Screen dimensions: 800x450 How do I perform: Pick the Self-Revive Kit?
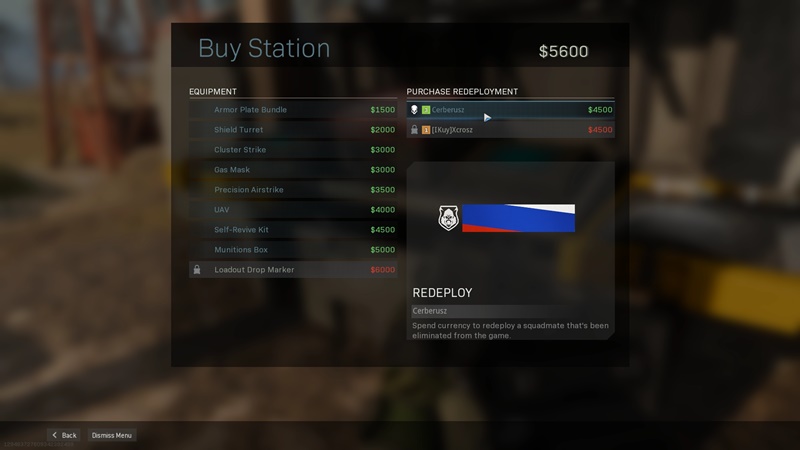[293, 230]
